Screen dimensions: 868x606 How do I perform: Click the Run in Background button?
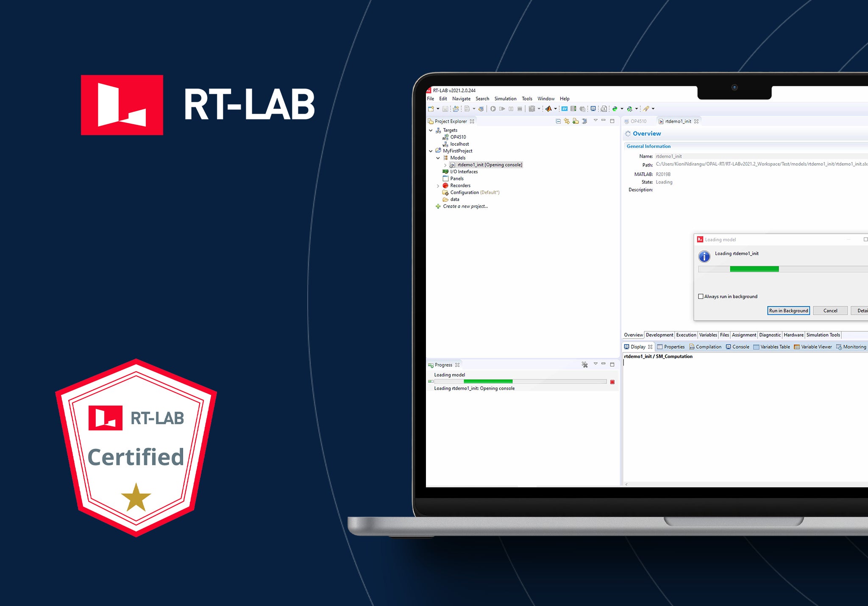tap(788, 311)
